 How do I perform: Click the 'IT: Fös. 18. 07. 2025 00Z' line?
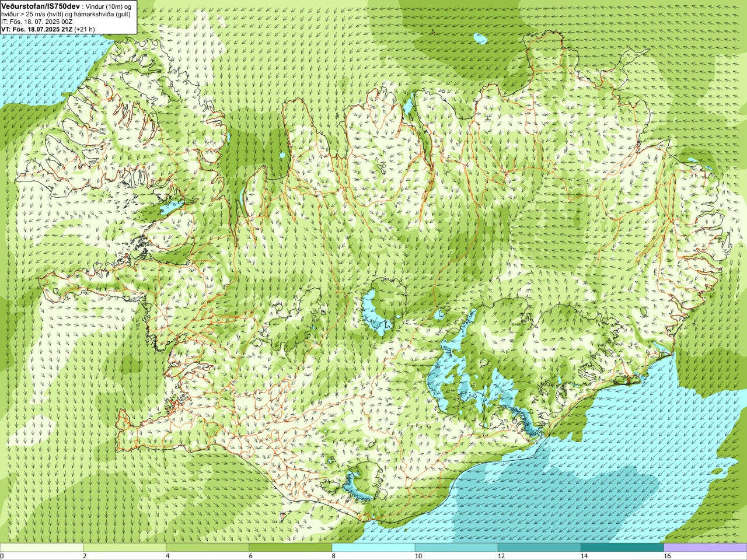click(37, 22)
